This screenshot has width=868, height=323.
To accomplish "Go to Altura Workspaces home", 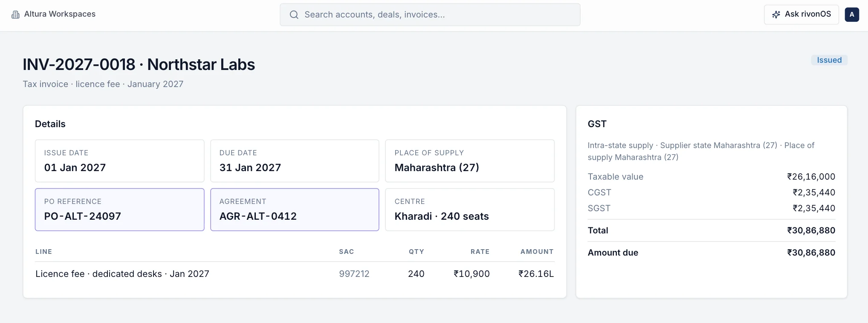I will [54, 14].
